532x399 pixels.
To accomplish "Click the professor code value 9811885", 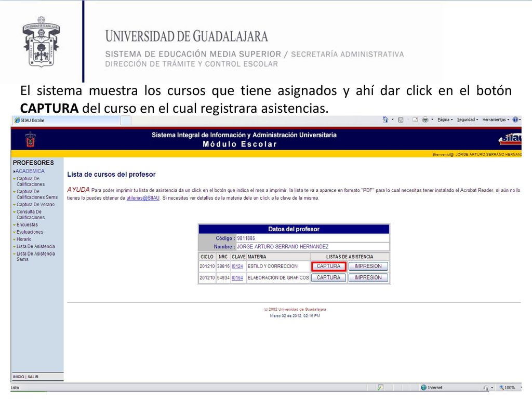I will tap(246, 238).
